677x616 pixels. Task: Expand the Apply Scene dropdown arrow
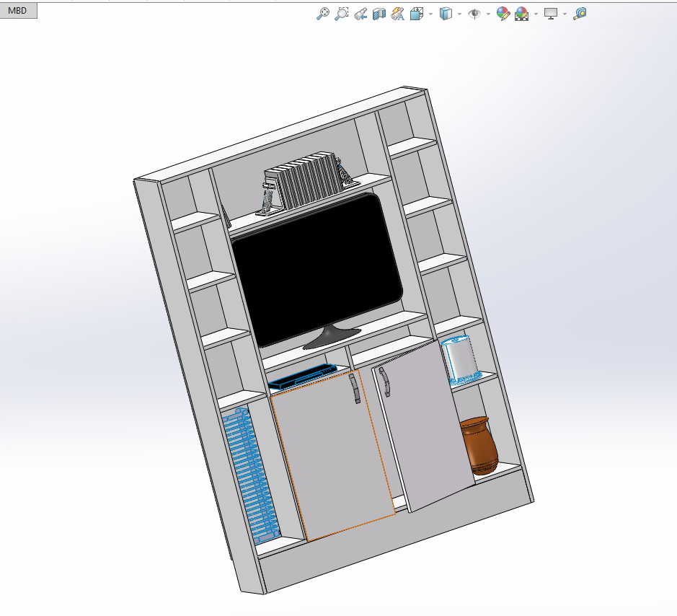click(x=536, y=14)
